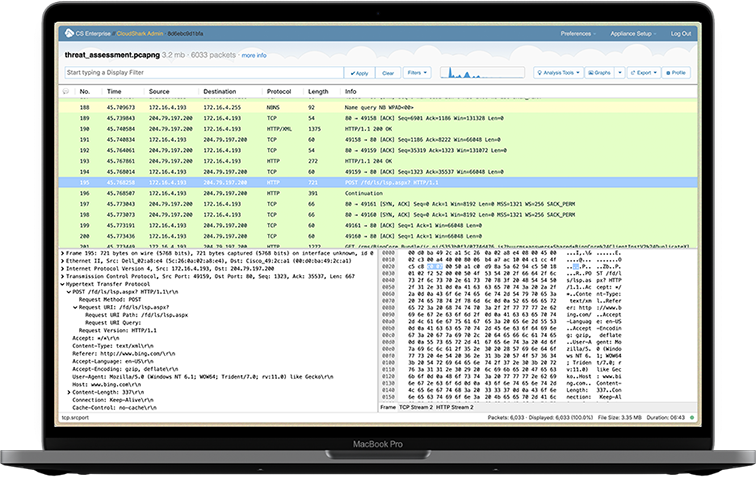Click the tcp.srcport status bar field
This screenshot has height=477, width=756.
[75, 418]
